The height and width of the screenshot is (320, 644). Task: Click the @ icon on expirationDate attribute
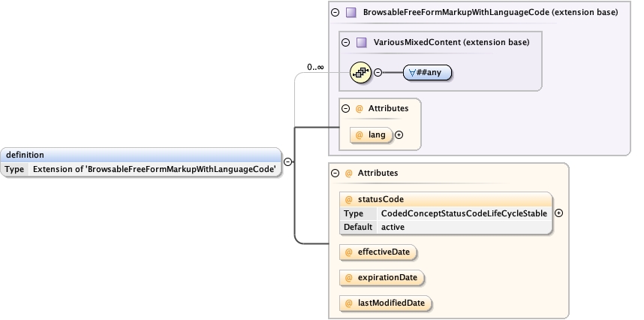pyautogui.click(x=348, y=278)
